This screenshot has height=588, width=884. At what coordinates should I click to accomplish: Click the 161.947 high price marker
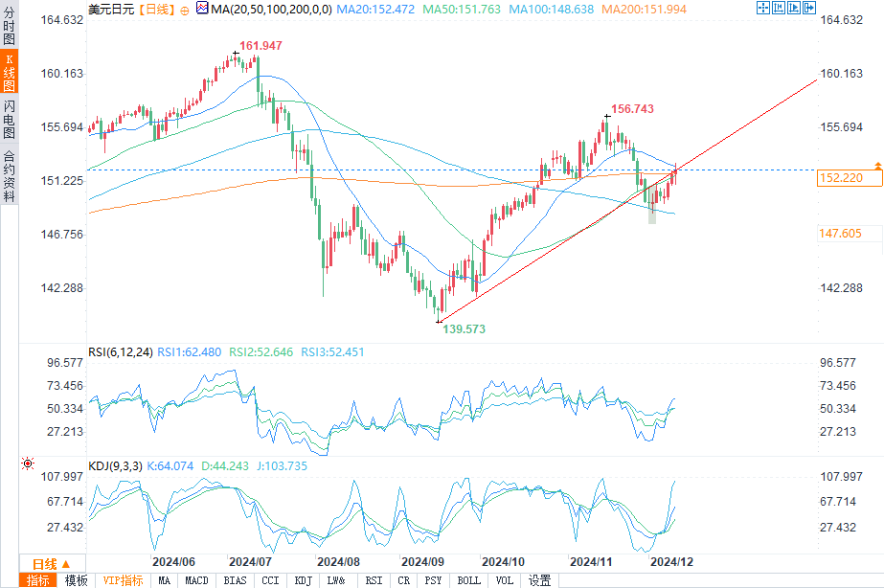click(x=261, y=46)
